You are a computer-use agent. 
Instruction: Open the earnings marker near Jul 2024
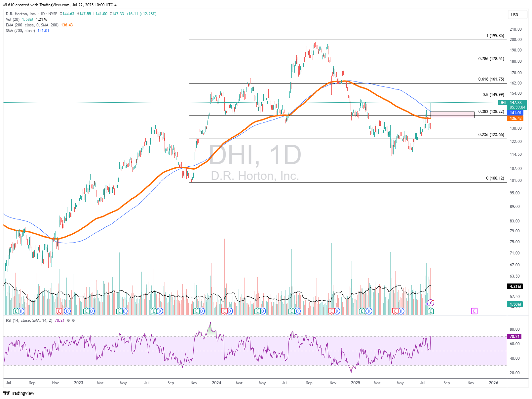(x=292, y=311)
